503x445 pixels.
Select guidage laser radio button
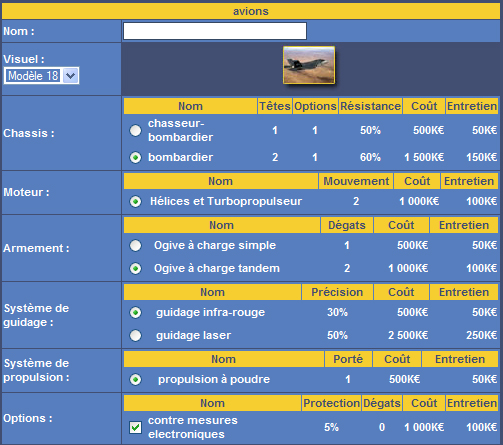click(x=135, y=335)
